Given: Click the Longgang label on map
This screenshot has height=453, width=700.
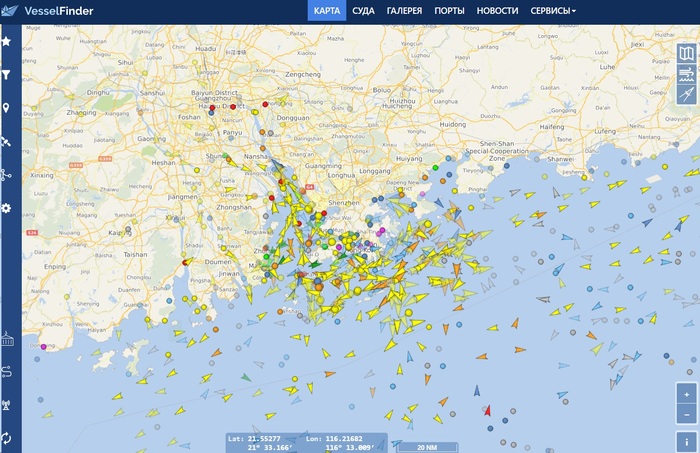Looking at the screenshot, I should pos(375,171).
